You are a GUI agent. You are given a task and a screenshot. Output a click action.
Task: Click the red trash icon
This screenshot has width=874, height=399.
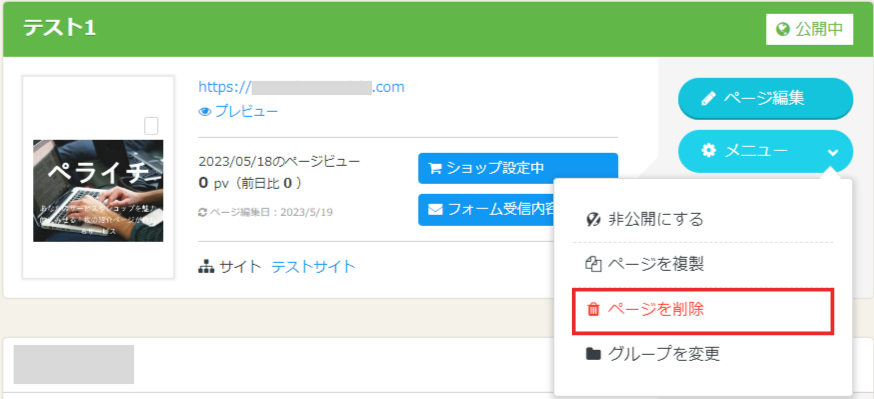coord(594,309)
